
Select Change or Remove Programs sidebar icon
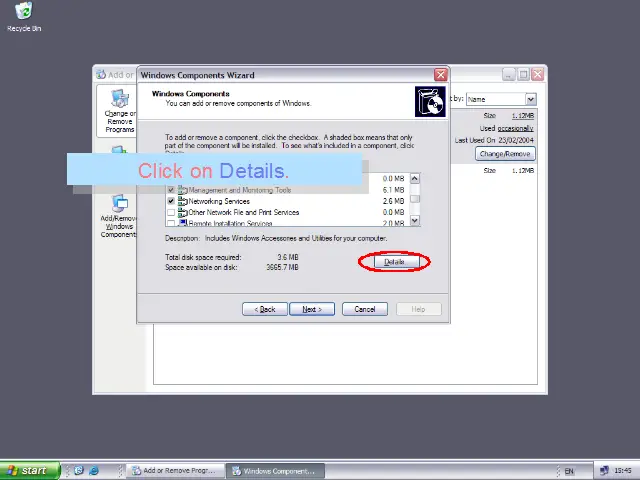(120, 111)
